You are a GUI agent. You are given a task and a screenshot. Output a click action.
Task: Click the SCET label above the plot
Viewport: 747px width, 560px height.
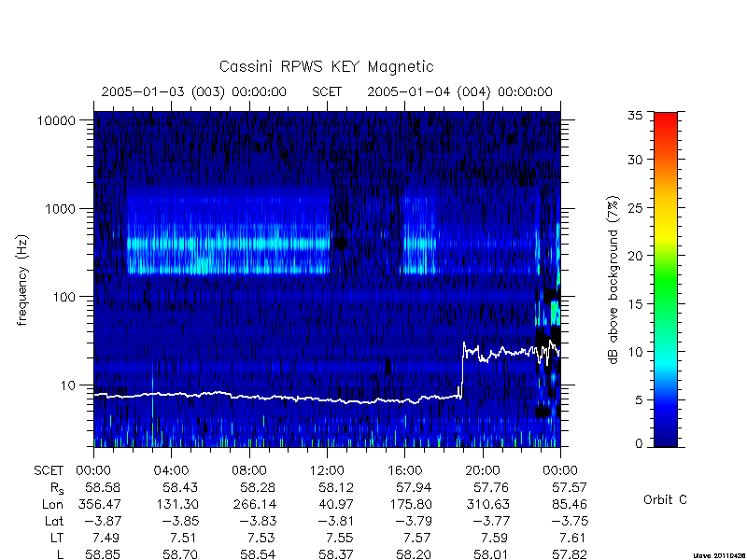327,91
